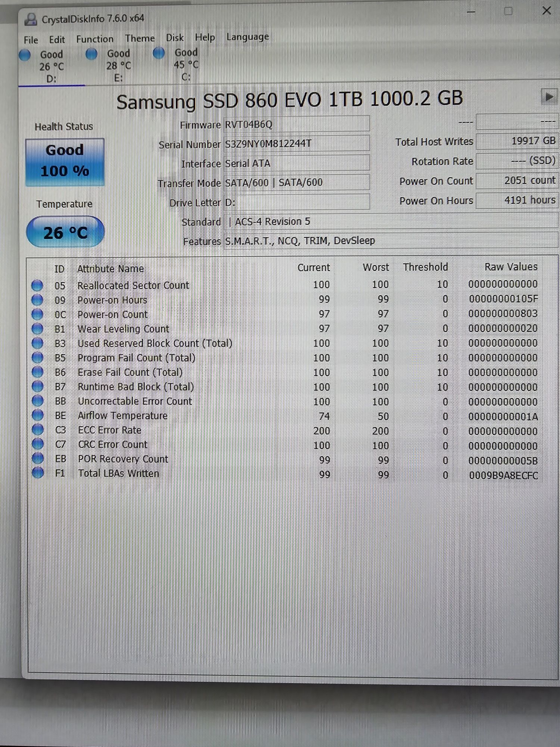Click the Rotation Rate (SSD) value

click(517, 161)
